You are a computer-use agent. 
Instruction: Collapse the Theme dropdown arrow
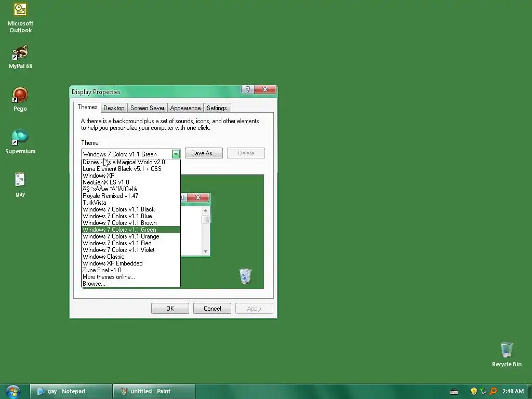(176, 154)
